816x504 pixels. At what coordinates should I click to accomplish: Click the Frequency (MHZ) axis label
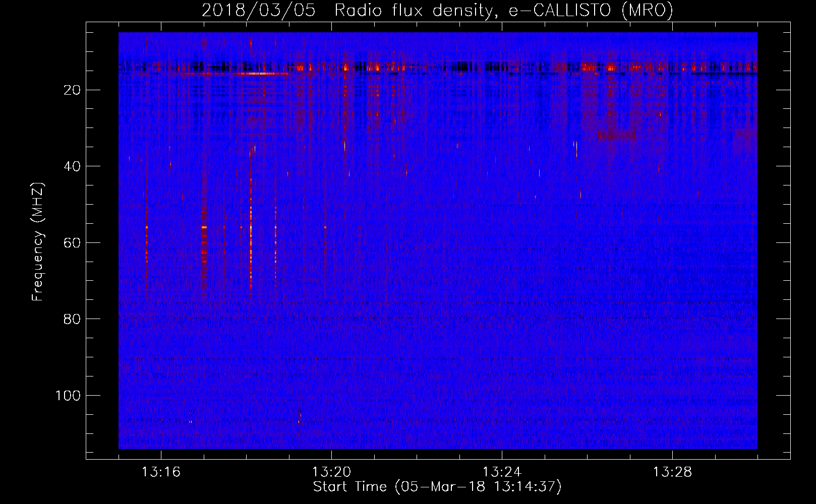point(38,242)
